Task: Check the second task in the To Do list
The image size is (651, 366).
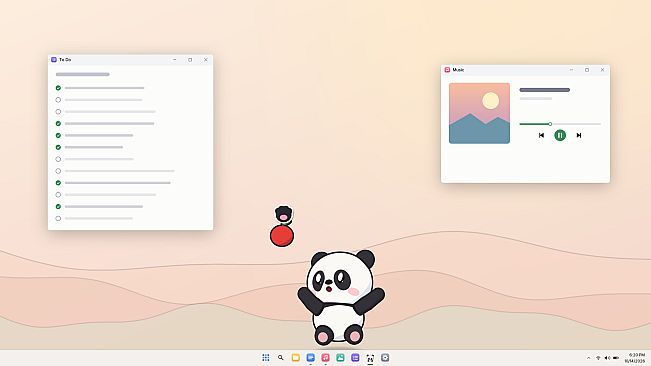Action: click(58, 100)
